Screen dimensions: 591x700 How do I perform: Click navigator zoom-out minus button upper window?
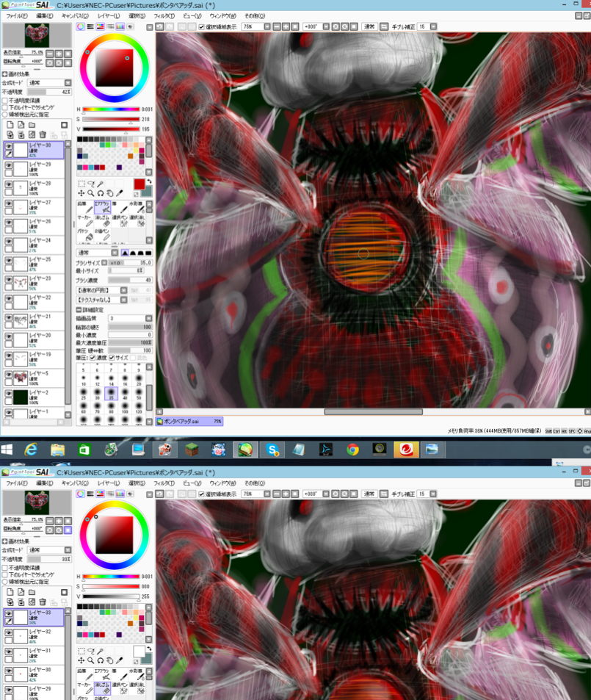point(49,54)
